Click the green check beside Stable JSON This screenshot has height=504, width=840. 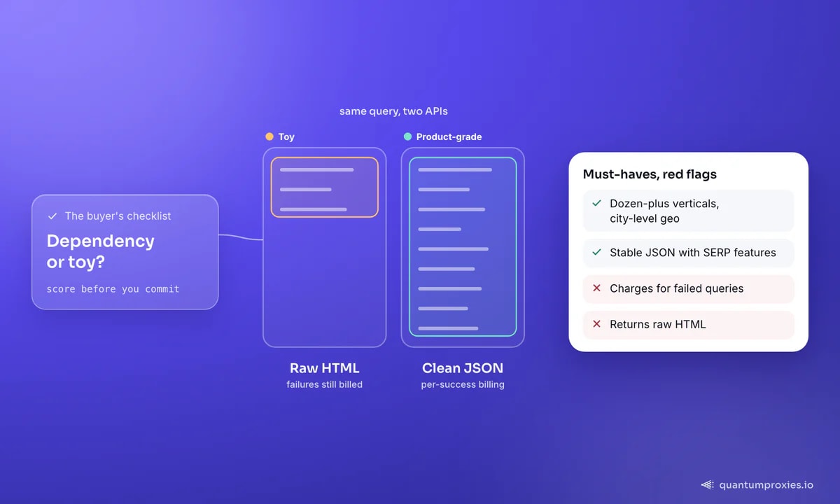pyautogui.click(x=596, y=252)
